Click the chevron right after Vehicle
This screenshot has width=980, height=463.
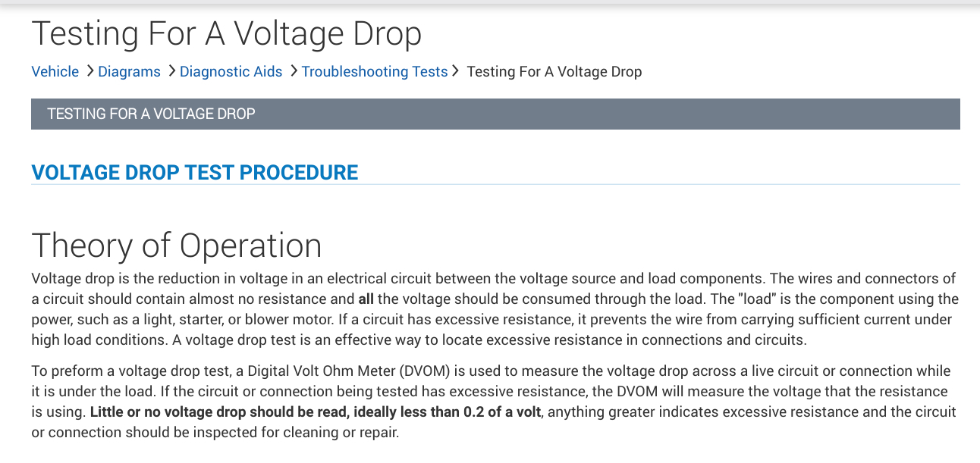(90, 71)
